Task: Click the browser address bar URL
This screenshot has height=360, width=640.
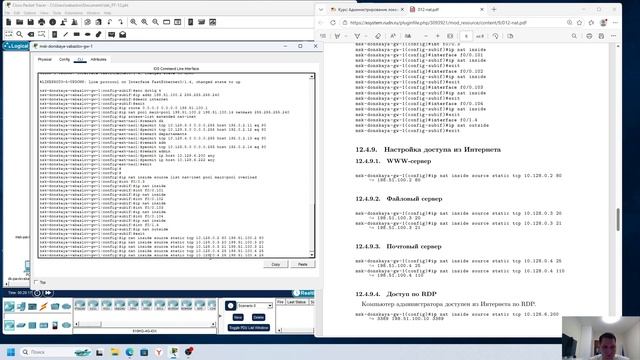Action: (438, 23)
